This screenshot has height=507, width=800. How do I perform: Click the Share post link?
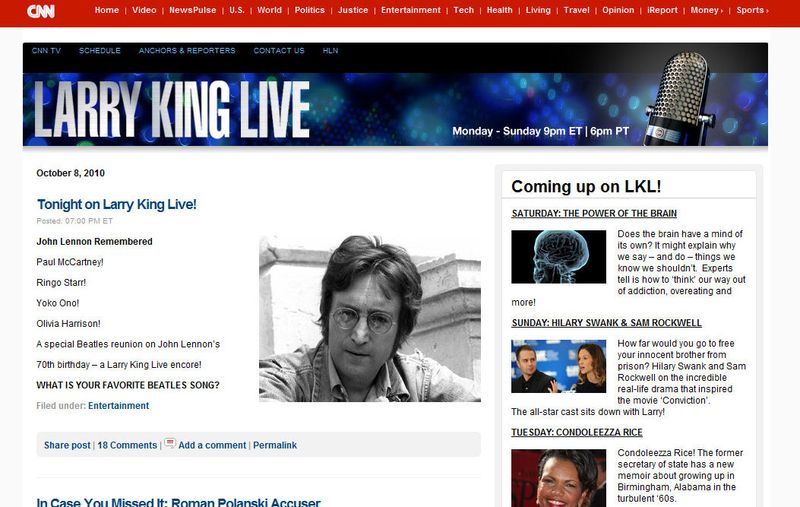pos(67,445)
